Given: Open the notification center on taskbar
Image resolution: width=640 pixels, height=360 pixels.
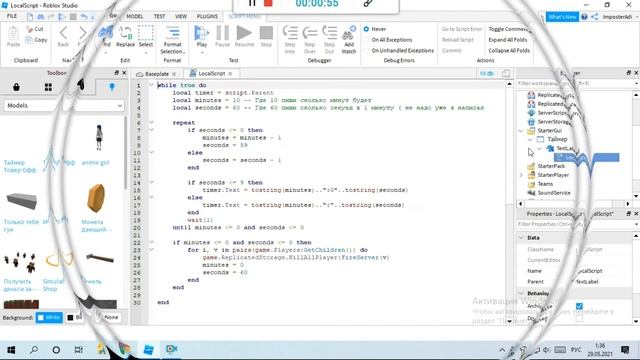Looking at the screenshot, I should point(625,350).
